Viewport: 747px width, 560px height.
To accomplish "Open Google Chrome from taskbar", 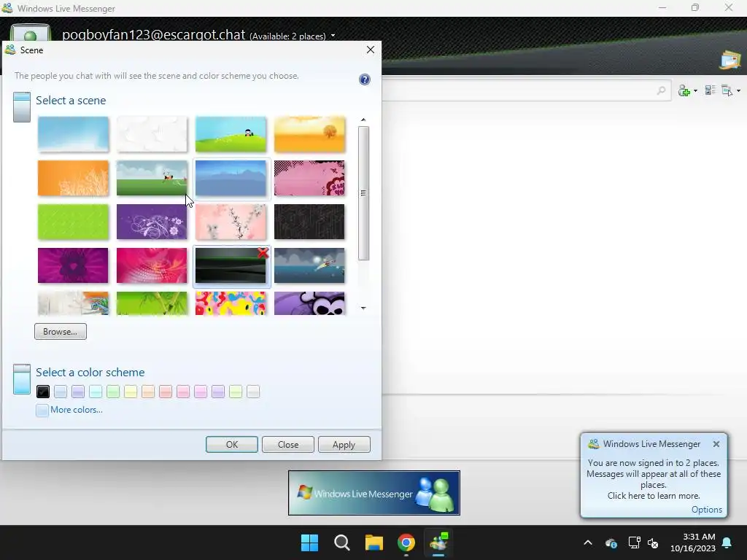I will pyautogui.click(x=406, y=542).
